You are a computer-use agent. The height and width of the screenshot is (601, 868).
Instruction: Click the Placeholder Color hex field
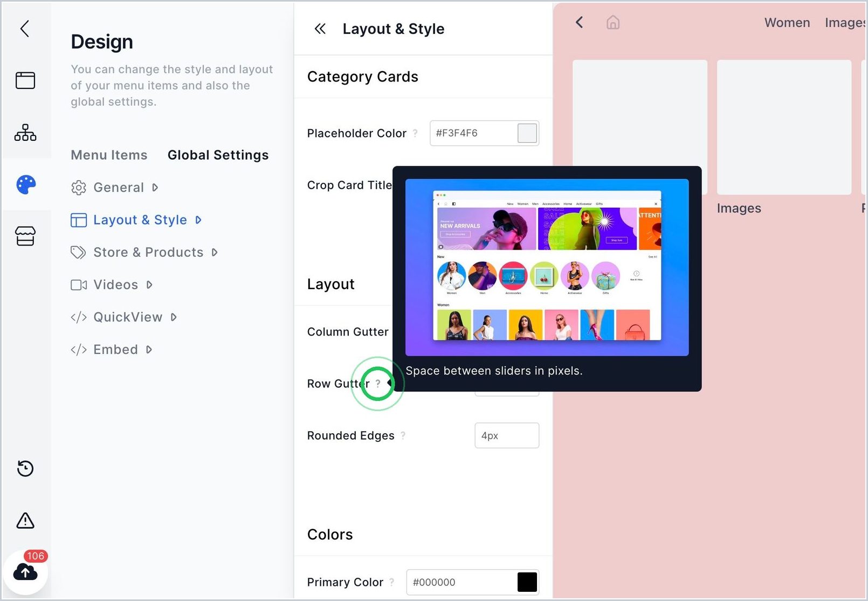click(x=484, y=133)
